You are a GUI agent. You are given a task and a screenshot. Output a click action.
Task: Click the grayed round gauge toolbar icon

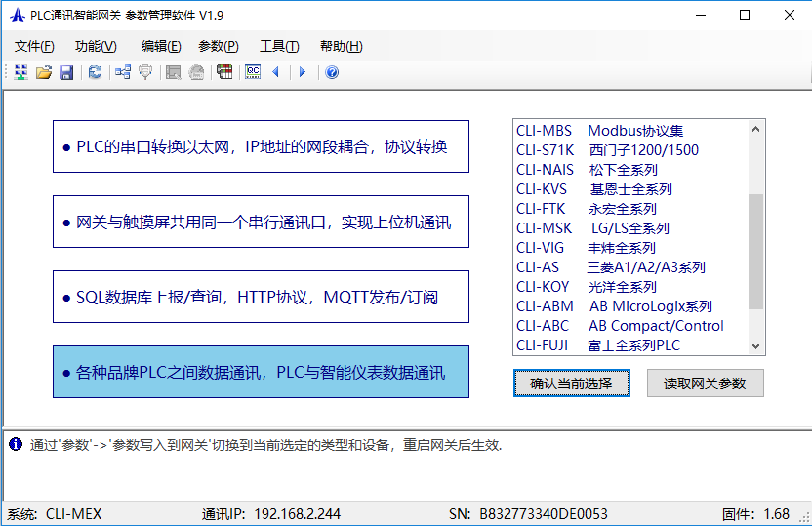(196, 72)
